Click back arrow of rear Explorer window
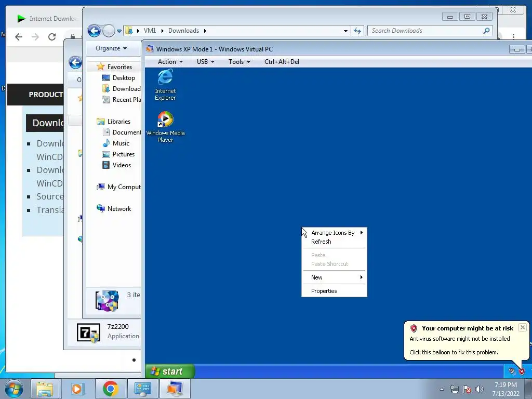 tap(75, 62)
